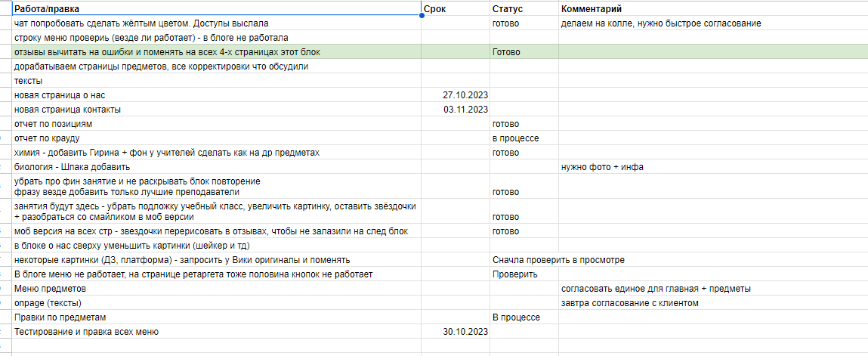Select cell "новая страница контакты"
The image size is (868, 356).
217,110
